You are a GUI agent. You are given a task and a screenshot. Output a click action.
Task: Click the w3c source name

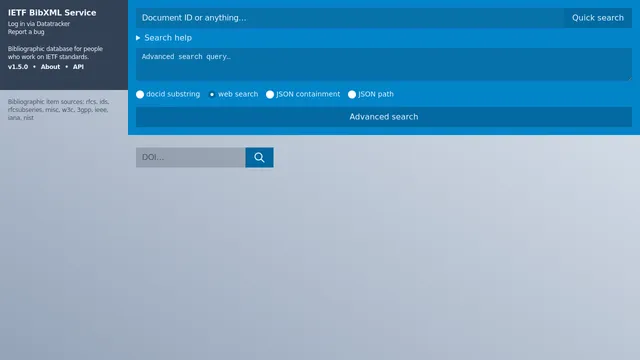pos(68,110)
